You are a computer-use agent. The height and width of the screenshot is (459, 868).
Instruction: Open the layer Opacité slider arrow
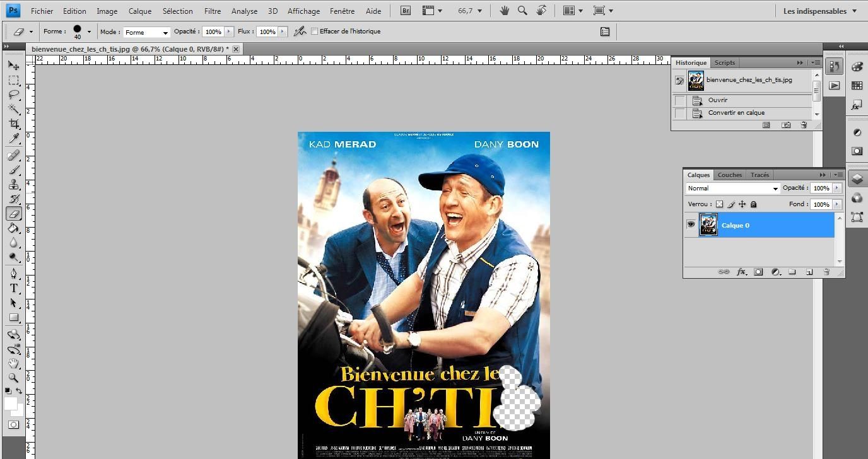pos(837,188)
